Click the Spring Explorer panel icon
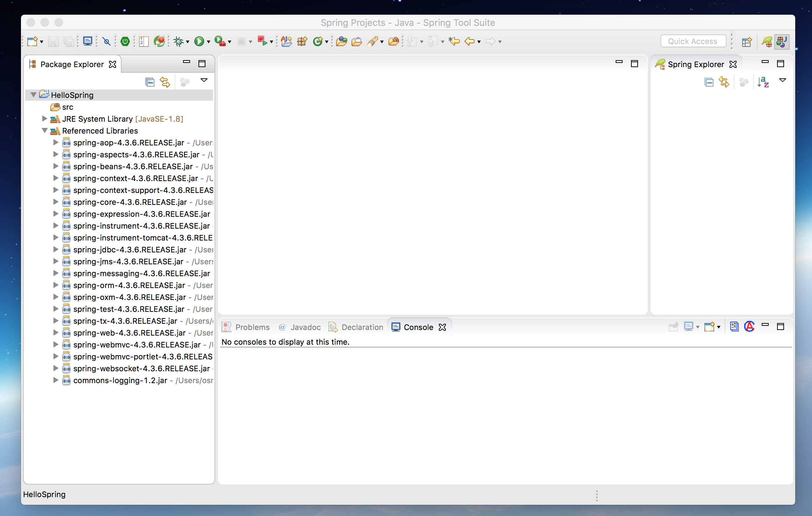This screenshot has height=516, width=812. coord(660,64)
